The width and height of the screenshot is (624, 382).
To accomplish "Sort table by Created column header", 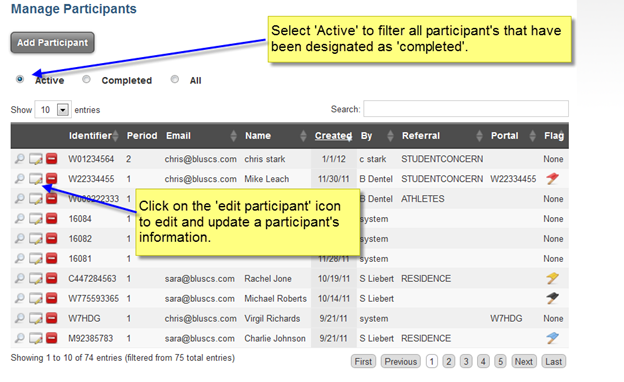I will tap(333, 136).
